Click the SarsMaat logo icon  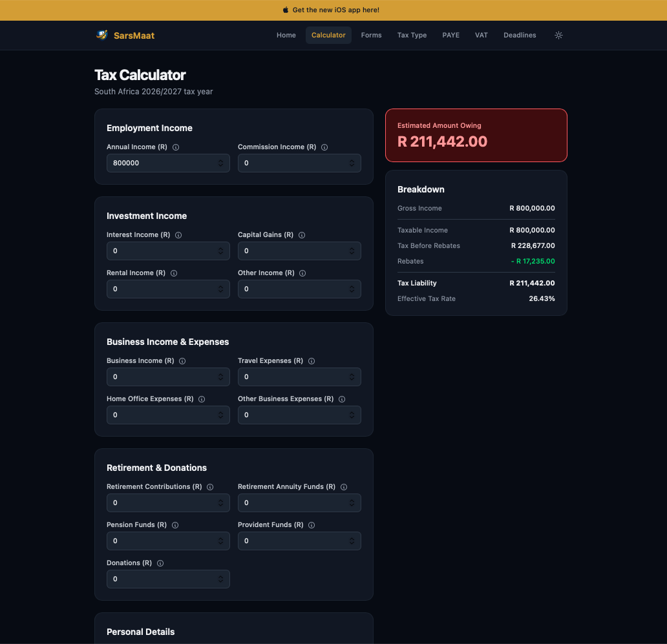coord(101,35)
